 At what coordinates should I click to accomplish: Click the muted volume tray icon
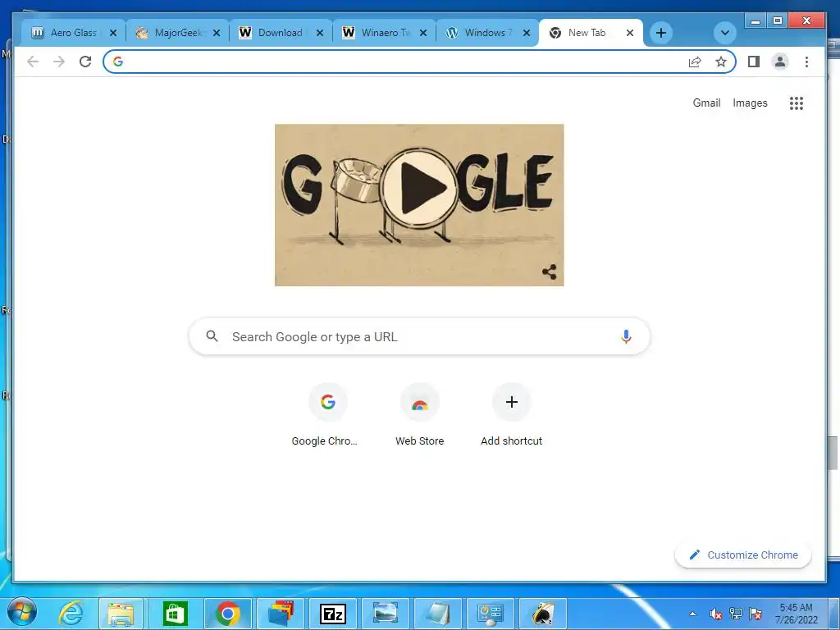[x=715, y=614]
